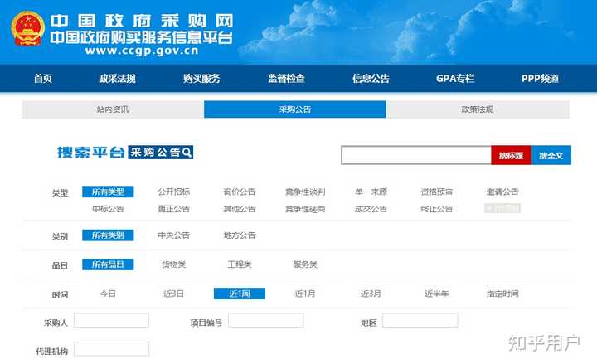
Task: Select 所有类别 in the category filter
Action: tap(108, 235)
